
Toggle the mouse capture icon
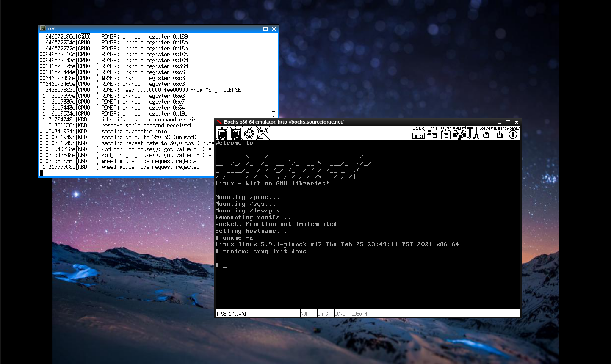point(263,133)
